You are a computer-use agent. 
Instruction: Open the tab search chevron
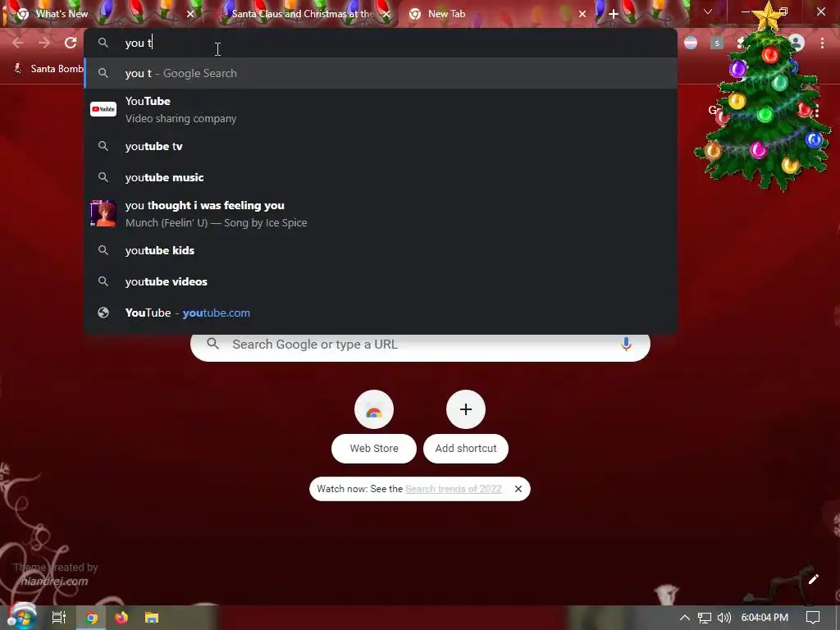(708, 11)
